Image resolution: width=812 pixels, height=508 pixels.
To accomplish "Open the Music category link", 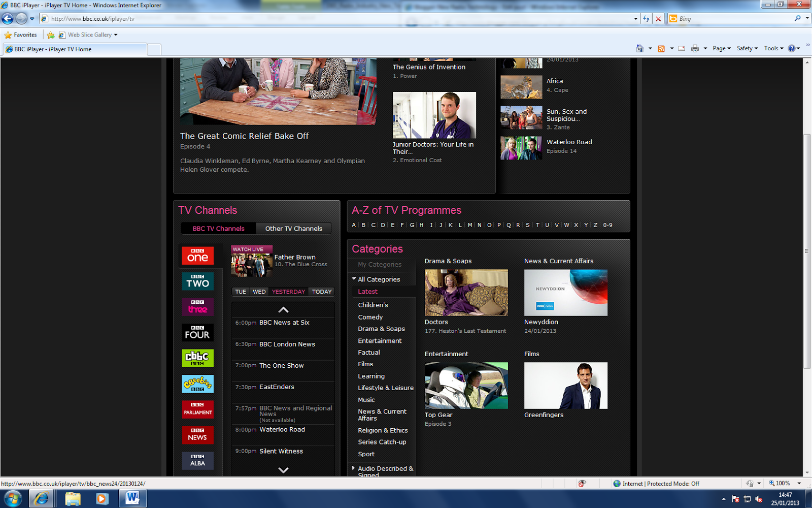I will click(366, 400).
